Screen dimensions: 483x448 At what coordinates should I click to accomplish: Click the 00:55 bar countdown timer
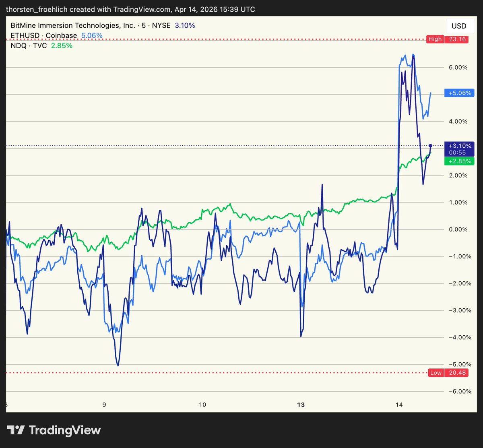459,153
